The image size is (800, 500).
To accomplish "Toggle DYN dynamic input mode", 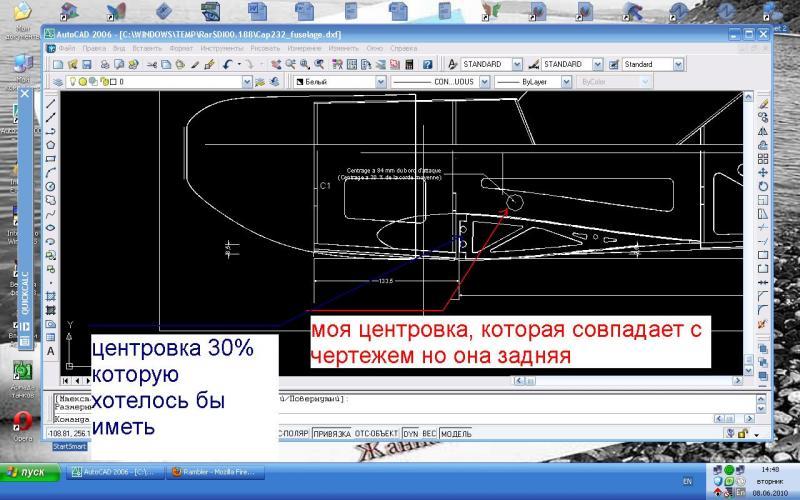I will point(411,433).
